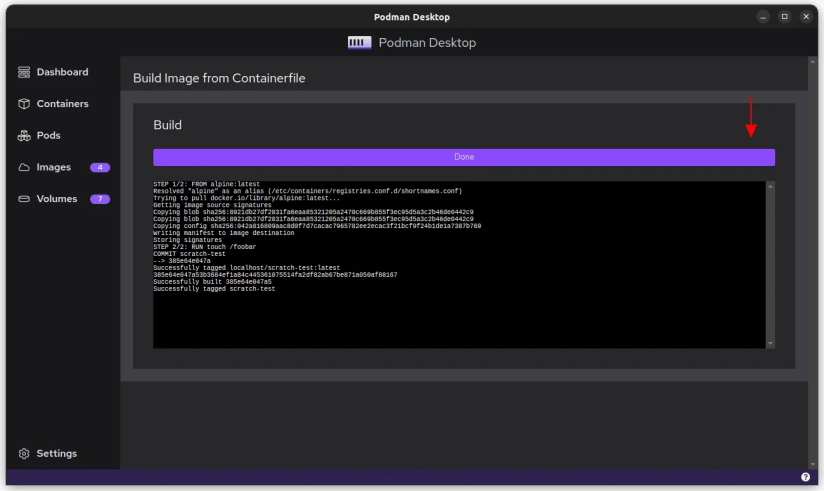This screenshot has height=491, width=824.
Task: Select the Volumes menu label
Action: click(x=57, y=199)
